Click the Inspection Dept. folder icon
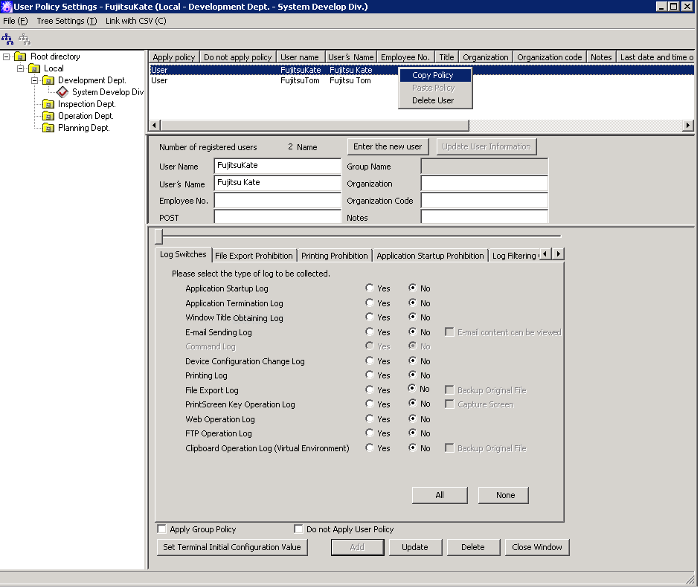The image size is (700, 588). click(48, 104)
